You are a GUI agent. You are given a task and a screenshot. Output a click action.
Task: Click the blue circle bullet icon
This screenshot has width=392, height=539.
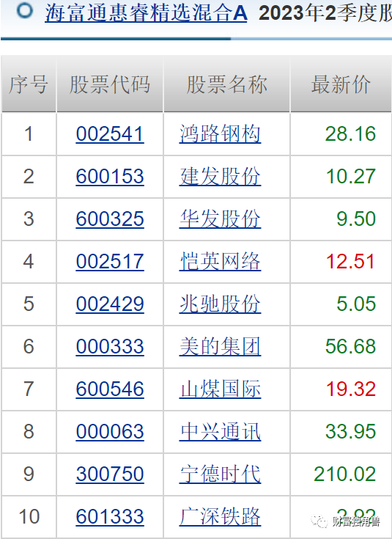click(25, 11)
